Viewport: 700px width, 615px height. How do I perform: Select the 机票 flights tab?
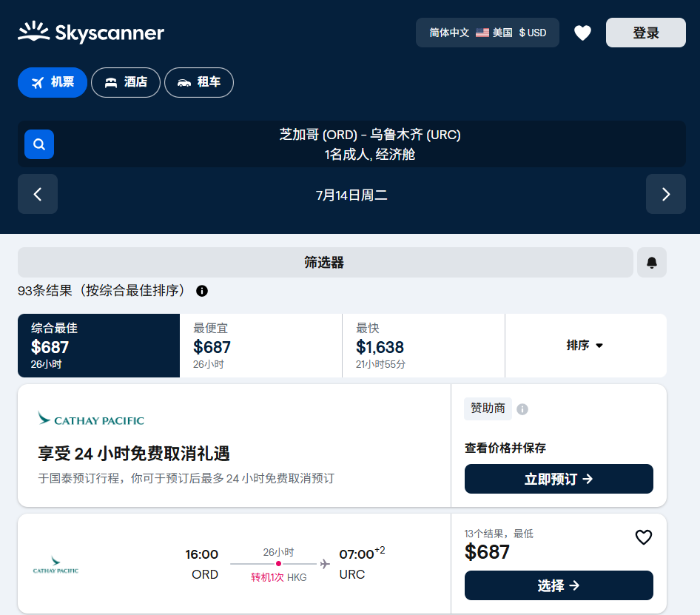[53, 82]
